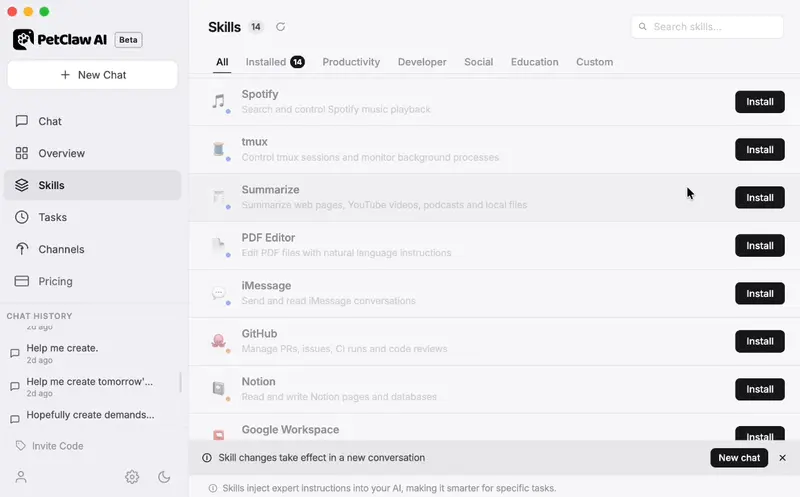The width and height of the screenshot is (800, 497).
Task: Click the info icon beside Skills inject text
Action: 213,488
